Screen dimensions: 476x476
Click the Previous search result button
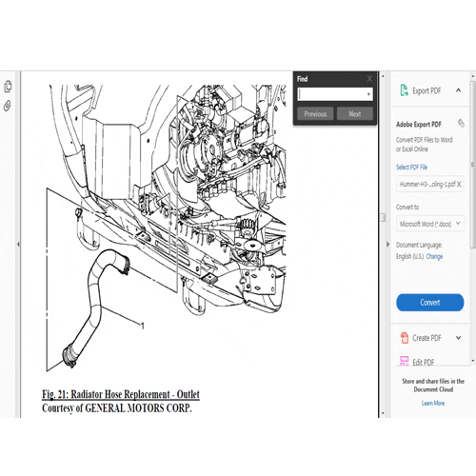click(315, 114)
